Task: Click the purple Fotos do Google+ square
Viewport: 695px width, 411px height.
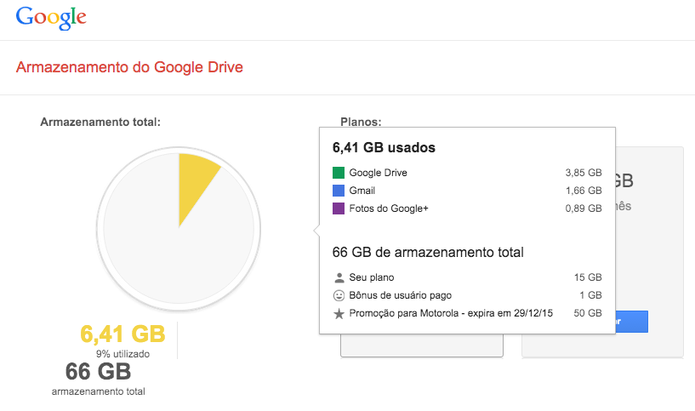Action: tap(338, 208)
